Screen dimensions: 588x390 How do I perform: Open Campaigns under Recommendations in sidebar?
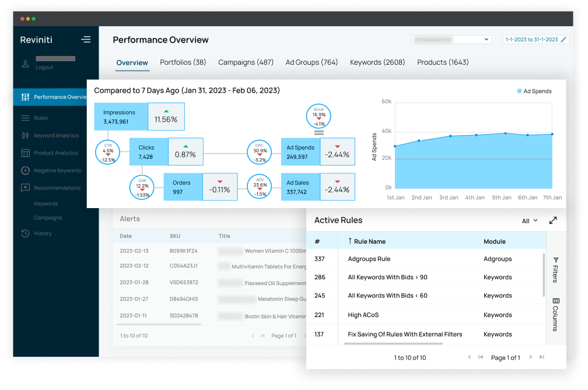pos(48,217)
